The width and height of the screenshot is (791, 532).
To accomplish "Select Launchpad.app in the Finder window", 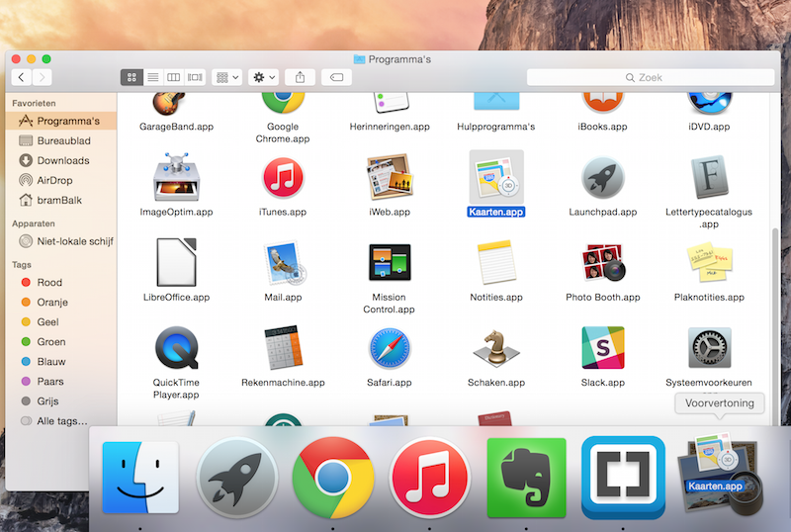I will click(603, 178).
